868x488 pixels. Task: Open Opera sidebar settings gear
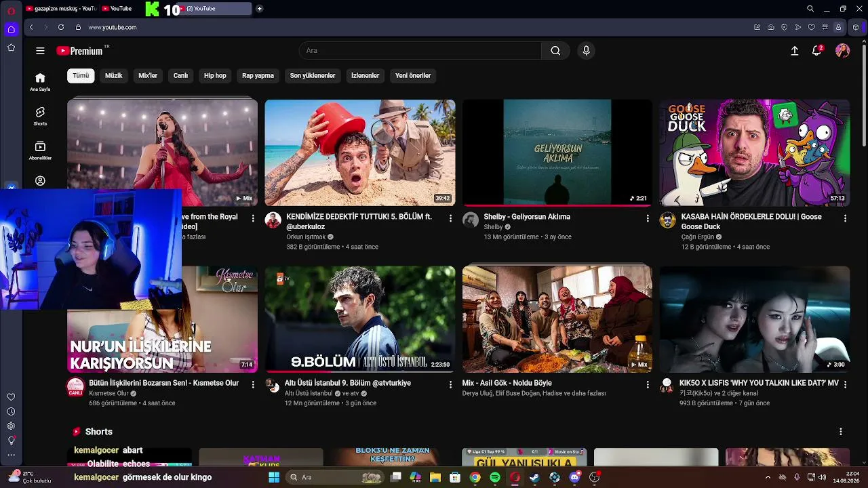coord(11,426)
